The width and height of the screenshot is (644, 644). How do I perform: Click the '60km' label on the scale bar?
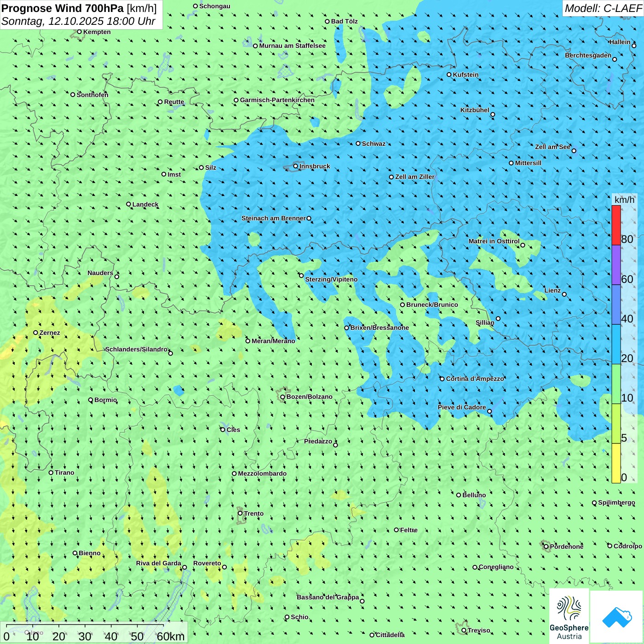click(171, 636)
